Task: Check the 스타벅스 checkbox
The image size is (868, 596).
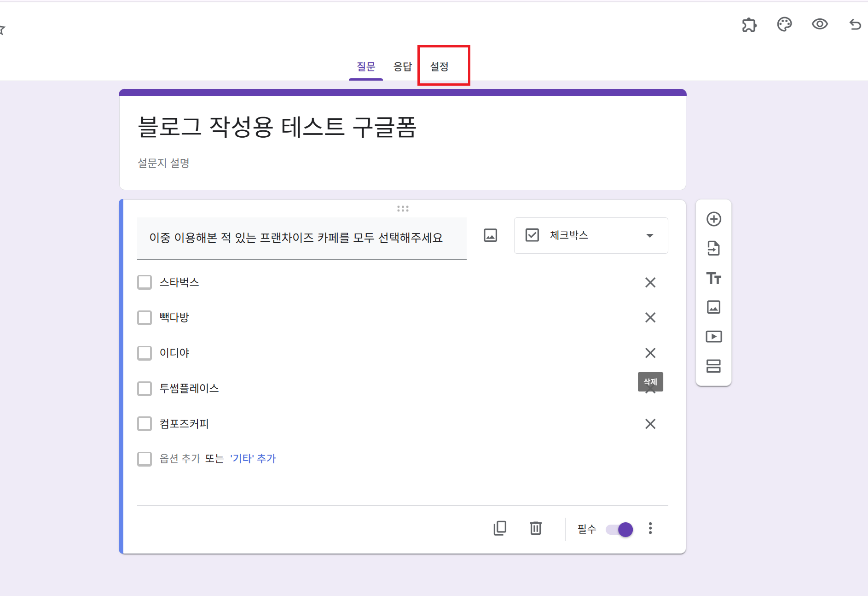Action: point(145,282)
